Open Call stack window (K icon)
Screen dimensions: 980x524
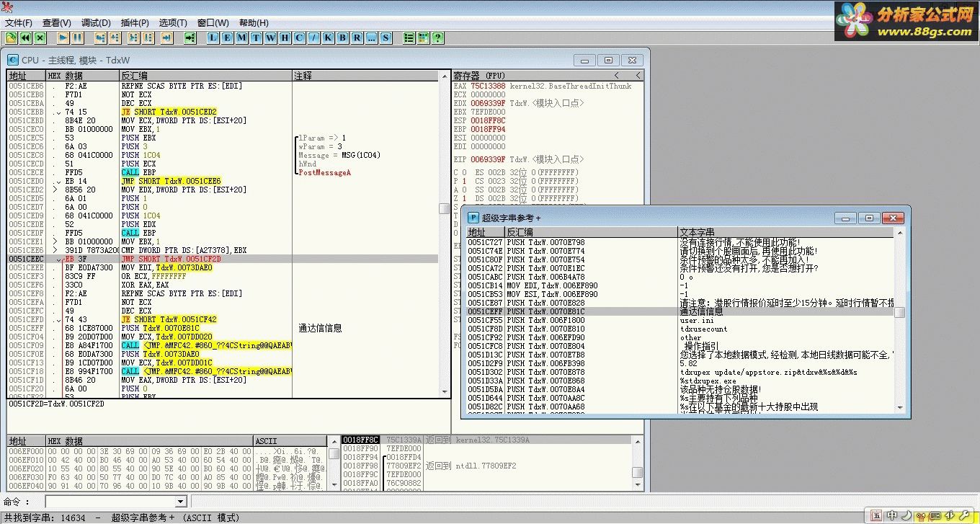tap(329, 37)
